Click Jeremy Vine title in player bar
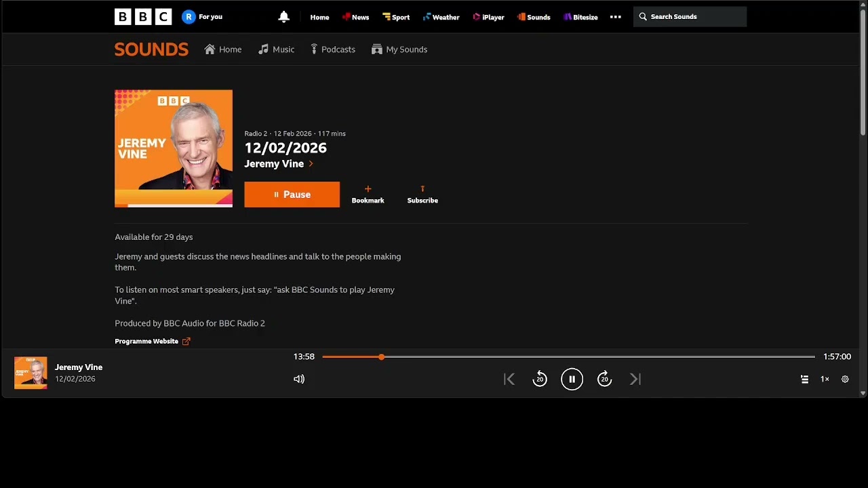868x488 pixels. 79,367
